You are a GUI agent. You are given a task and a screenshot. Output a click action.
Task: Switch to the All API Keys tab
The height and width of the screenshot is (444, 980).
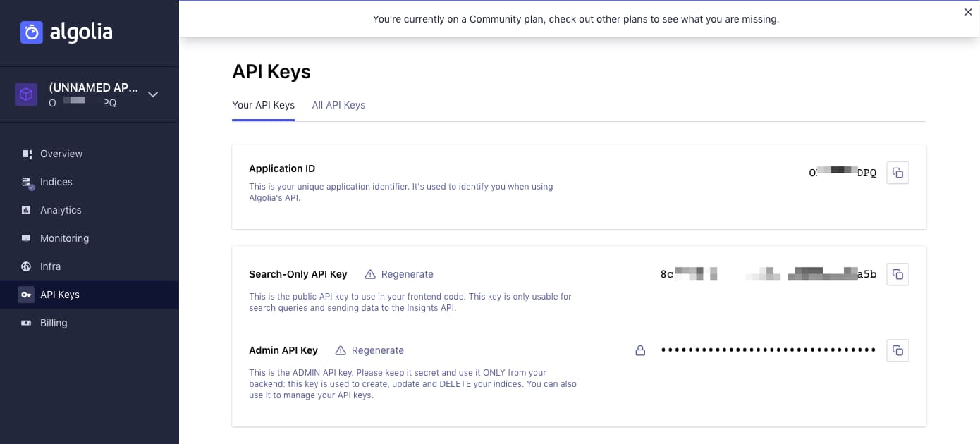coord(338,104)
